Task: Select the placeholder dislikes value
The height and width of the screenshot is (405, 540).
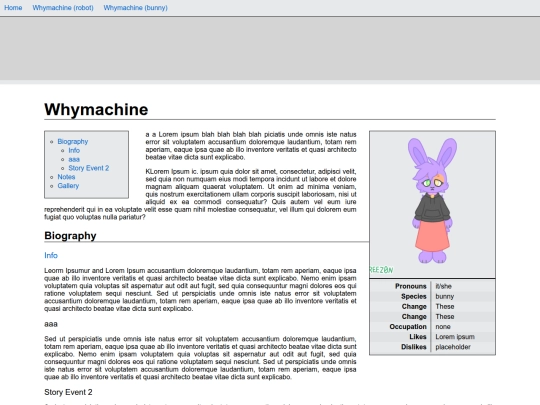Action: (453, 347)
